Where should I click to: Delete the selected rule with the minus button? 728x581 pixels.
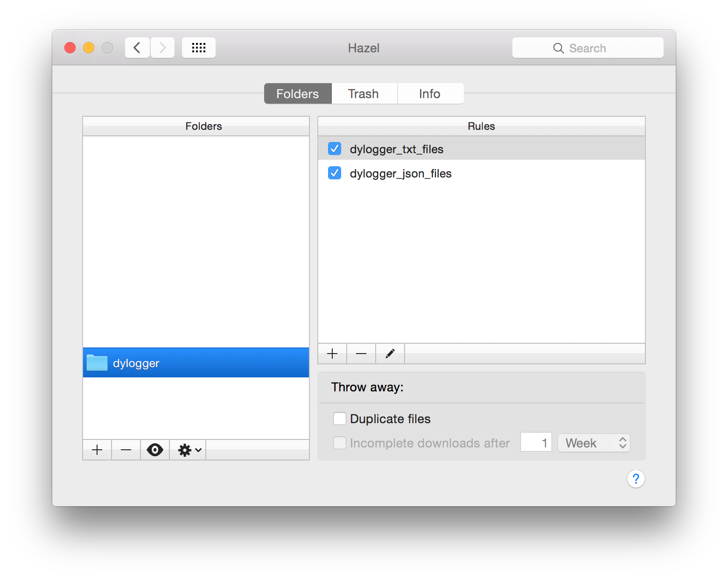click(x=361, y=354)
